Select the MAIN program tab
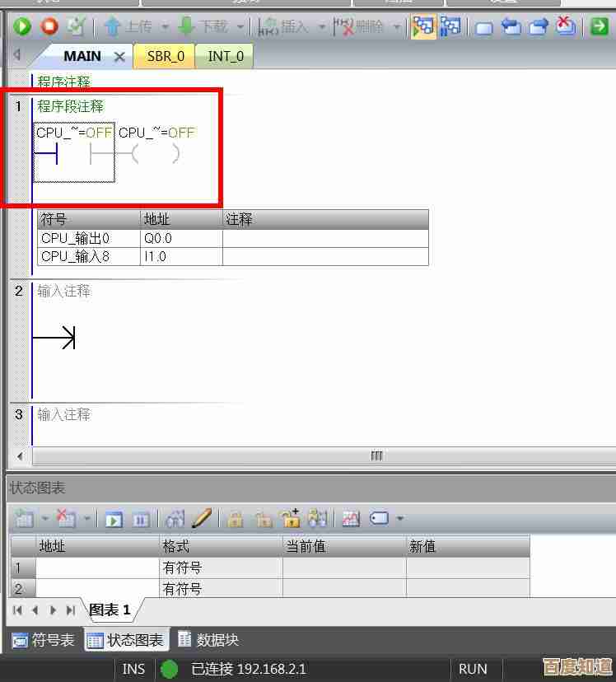616x682 pixels. click(x=82, y=56)
